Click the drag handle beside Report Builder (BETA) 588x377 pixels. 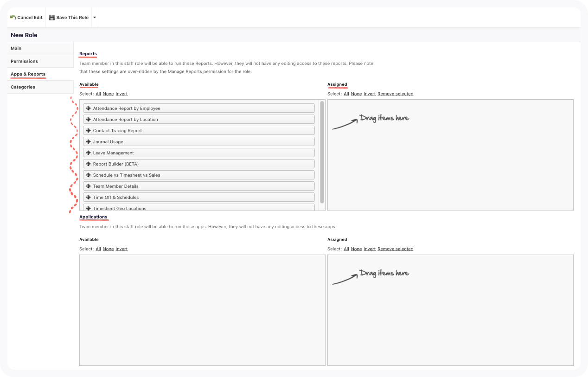(88, 164)
